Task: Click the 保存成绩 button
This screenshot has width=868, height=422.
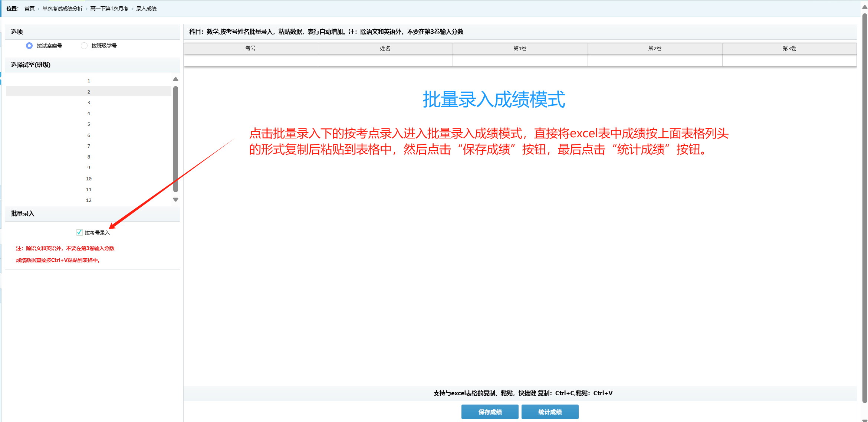Action: tap(490, 412)
